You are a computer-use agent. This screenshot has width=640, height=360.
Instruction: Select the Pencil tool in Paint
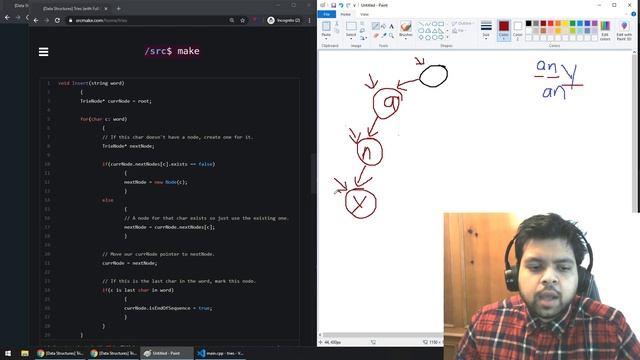[376, 26]
